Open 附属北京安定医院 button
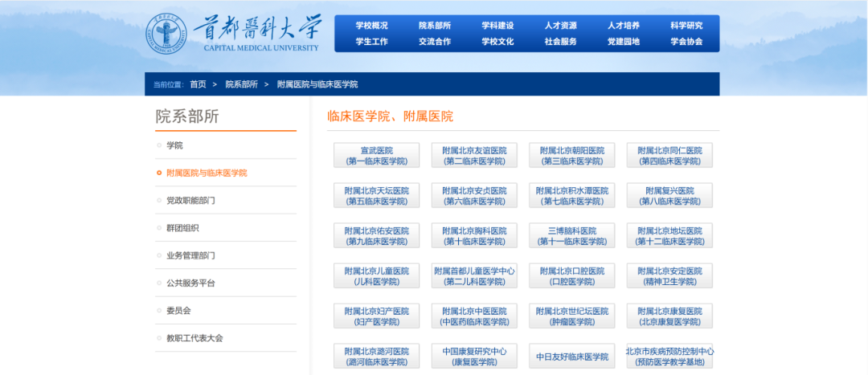The width and height of the screenshot is (868, 375). pyautogui.click(x=669, y=276)
